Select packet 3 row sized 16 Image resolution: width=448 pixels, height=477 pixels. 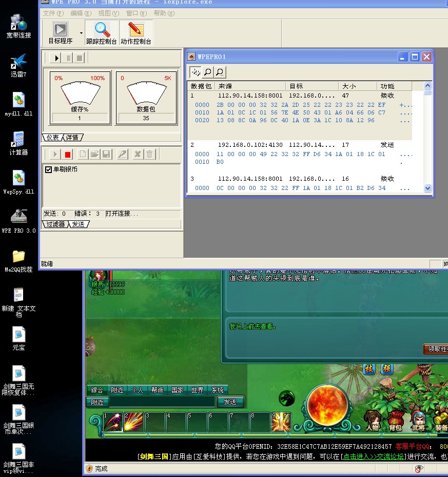point(300,179)
